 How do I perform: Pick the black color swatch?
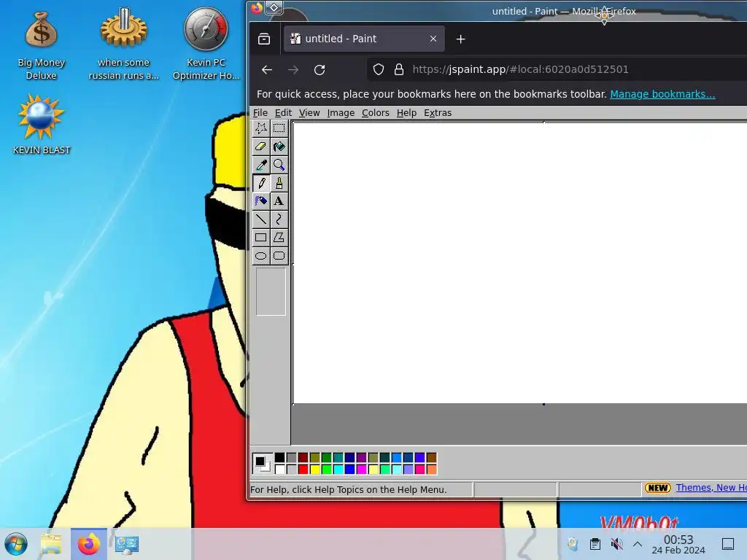279,458
